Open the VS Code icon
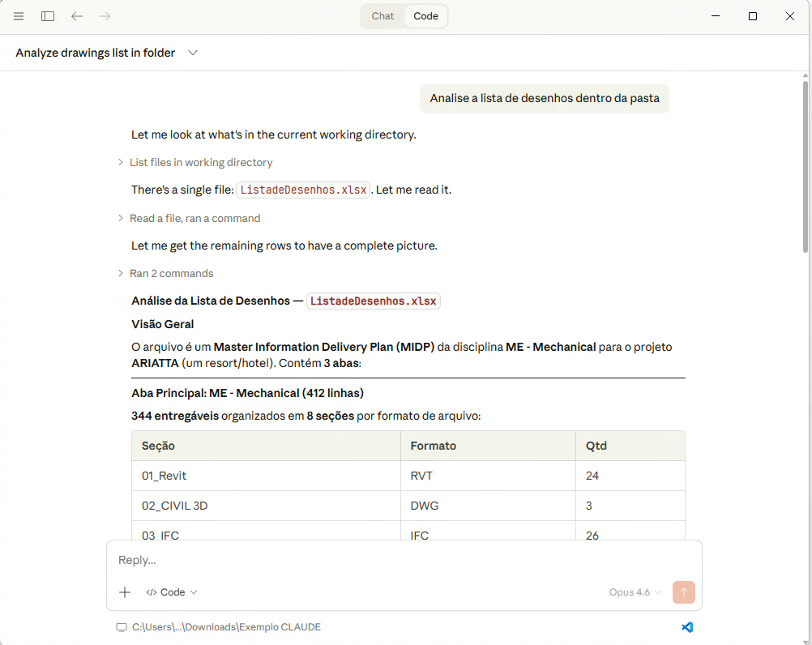812x645 pixels. pyautogui.click(x=687, y=627)
